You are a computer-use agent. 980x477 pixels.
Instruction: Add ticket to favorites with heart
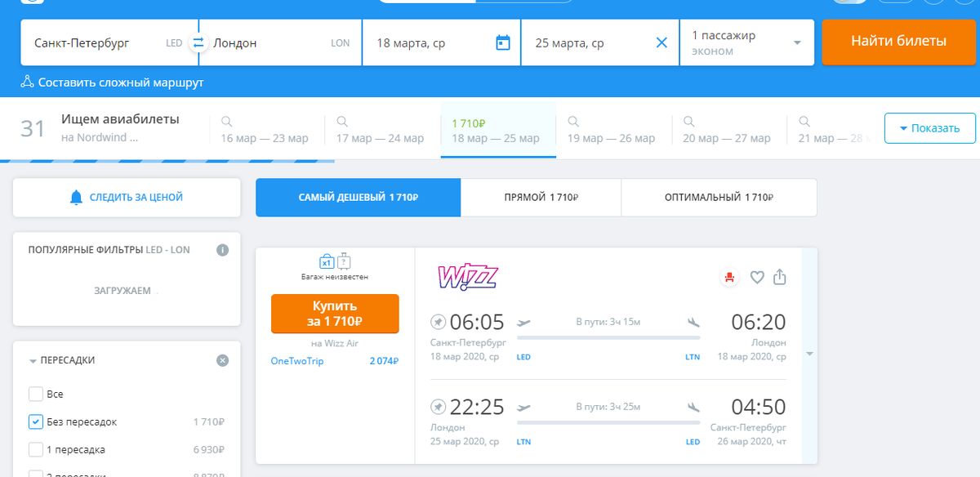click(x=757, y=277)
